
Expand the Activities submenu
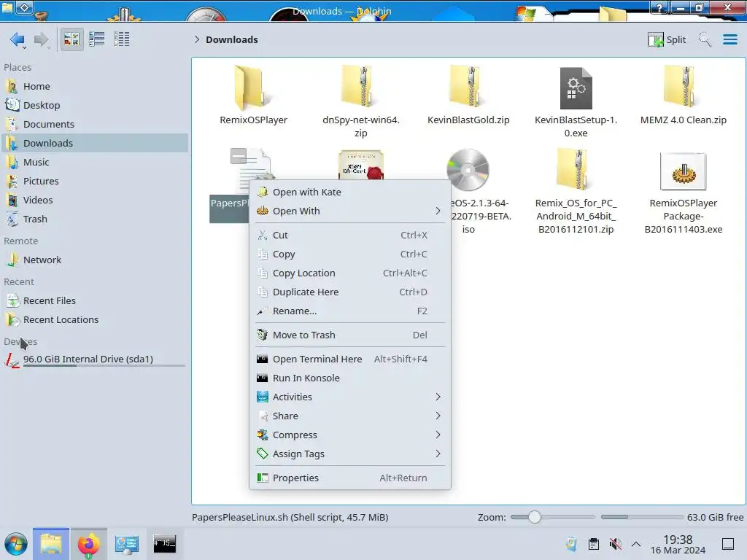(349, 397)
